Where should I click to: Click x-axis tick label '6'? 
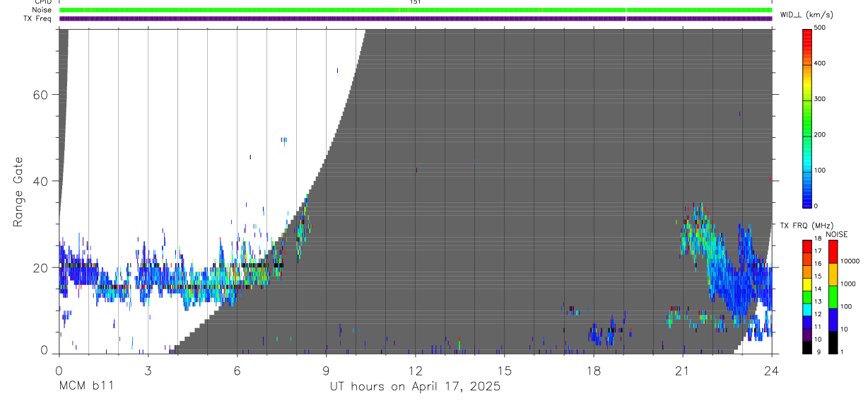237,371
